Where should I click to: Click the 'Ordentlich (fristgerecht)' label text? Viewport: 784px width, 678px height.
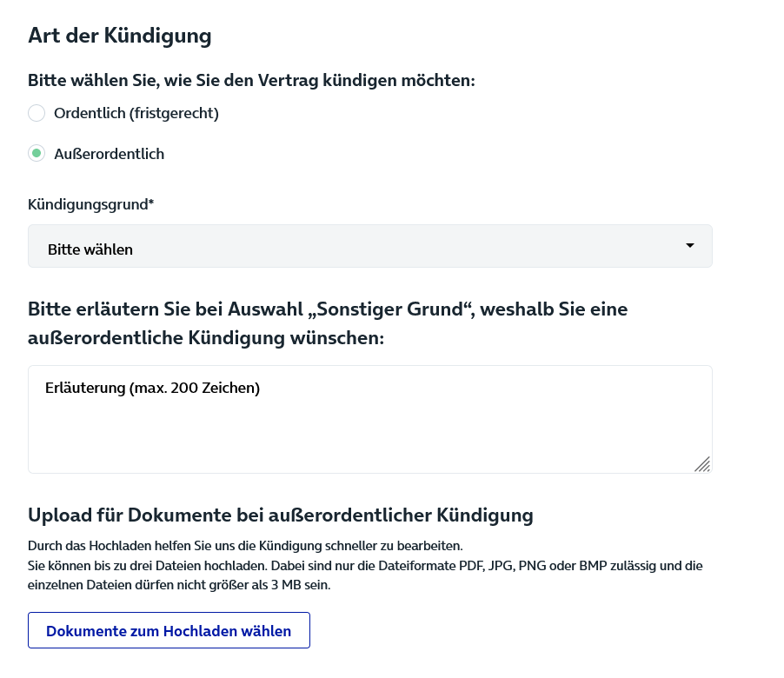click(x=136, y=114)
